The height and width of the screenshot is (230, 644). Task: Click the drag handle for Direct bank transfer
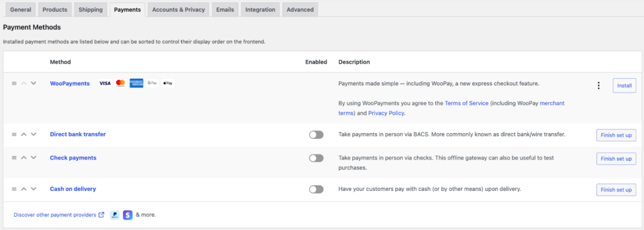tap(14, 134)
